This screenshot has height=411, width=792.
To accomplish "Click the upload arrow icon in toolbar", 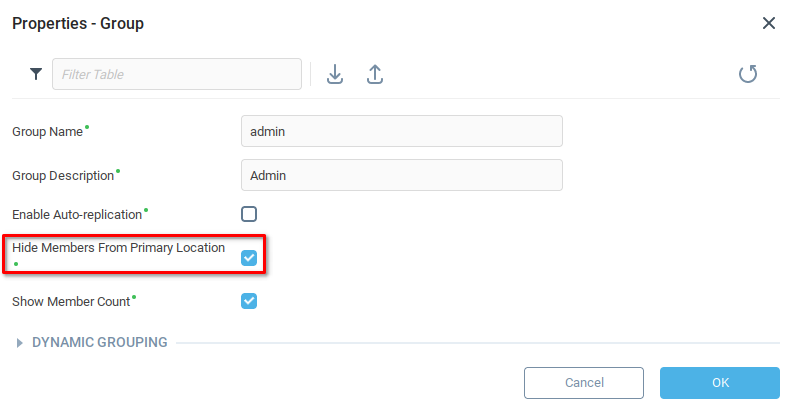I will [x=375, y=74].
